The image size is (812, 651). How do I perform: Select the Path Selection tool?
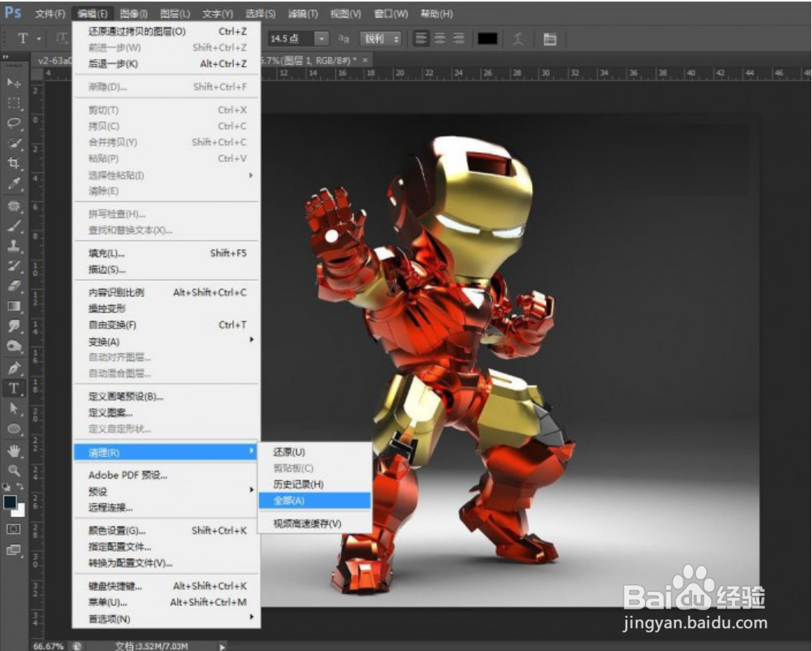coord(14,408)
